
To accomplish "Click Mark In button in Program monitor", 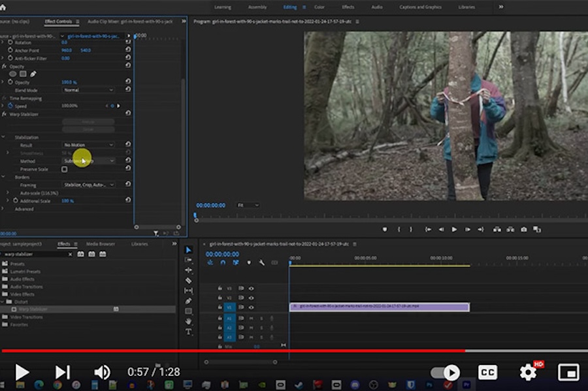I will tap(399, 229).
